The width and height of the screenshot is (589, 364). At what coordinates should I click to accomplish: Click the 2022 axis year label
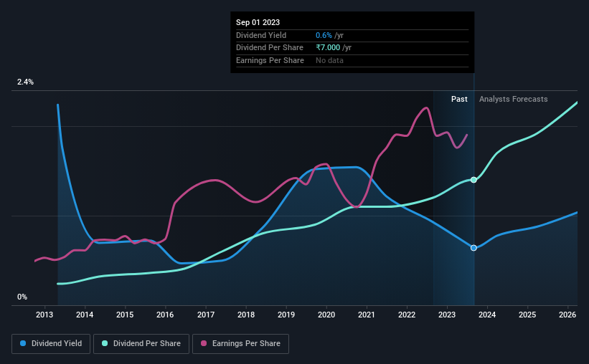407,315
